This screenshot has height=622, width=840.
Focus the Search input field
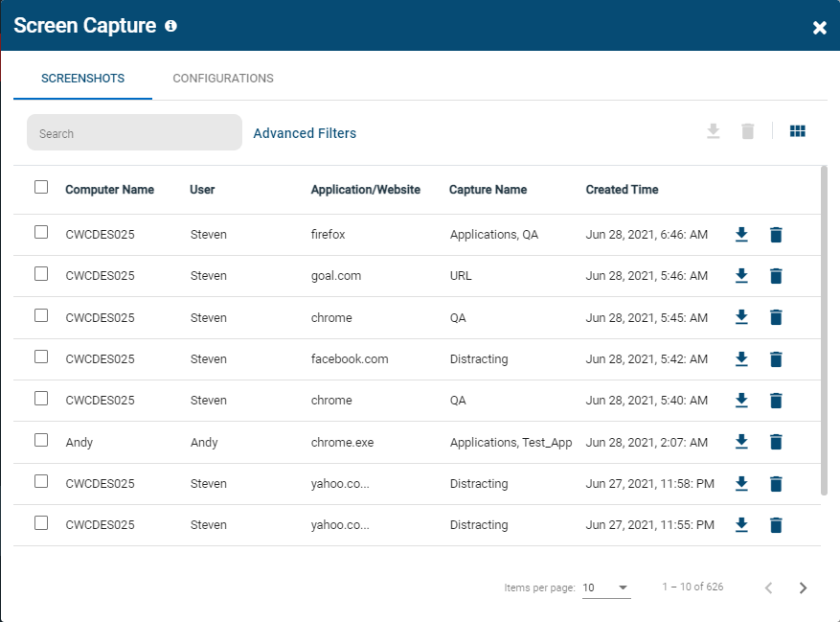click(134, 132)
